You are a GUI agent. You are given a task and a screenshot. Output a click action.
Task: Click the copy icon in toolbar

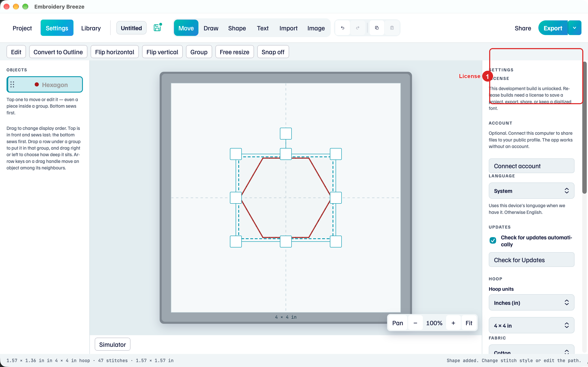(377, 28)
